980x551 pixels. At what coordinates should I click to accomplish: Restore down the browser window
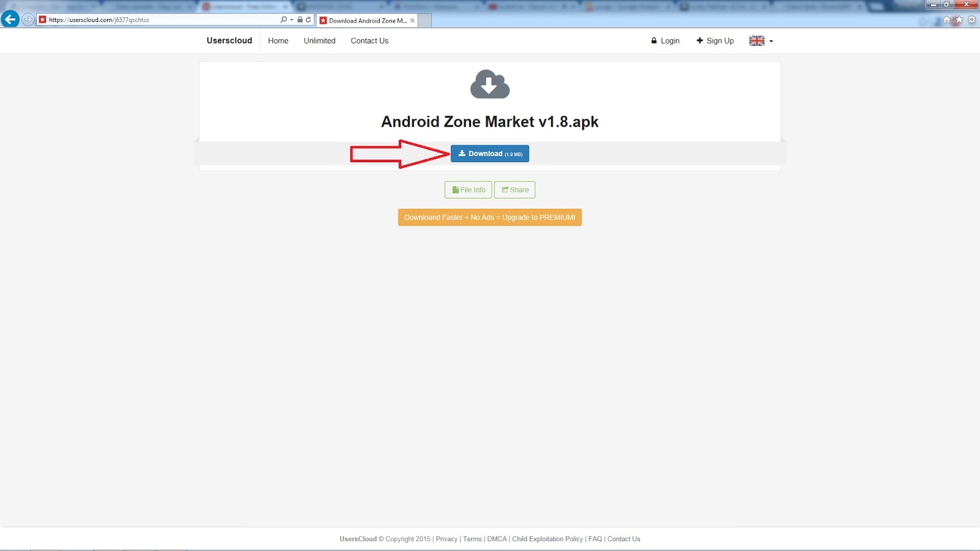tap(947, 4)
